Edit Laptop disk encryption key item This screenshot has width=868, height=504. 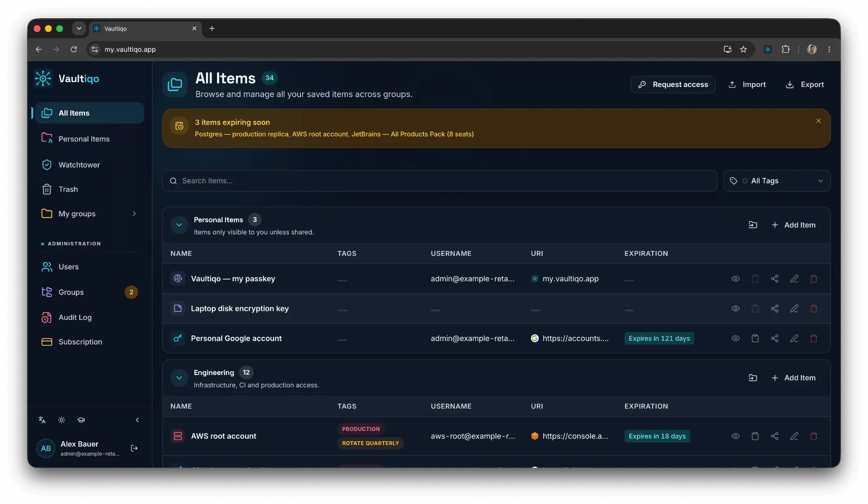794,308
